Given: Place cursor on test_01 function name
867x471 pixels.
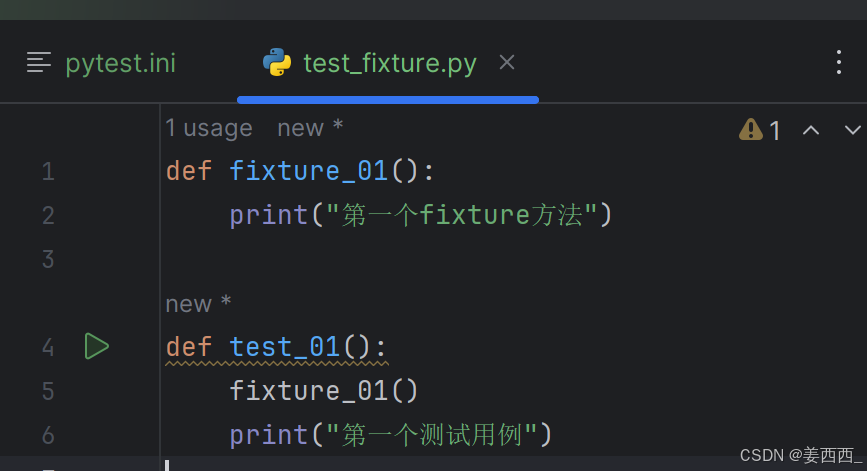Looking at the screenshot, I should pos(285,347).
